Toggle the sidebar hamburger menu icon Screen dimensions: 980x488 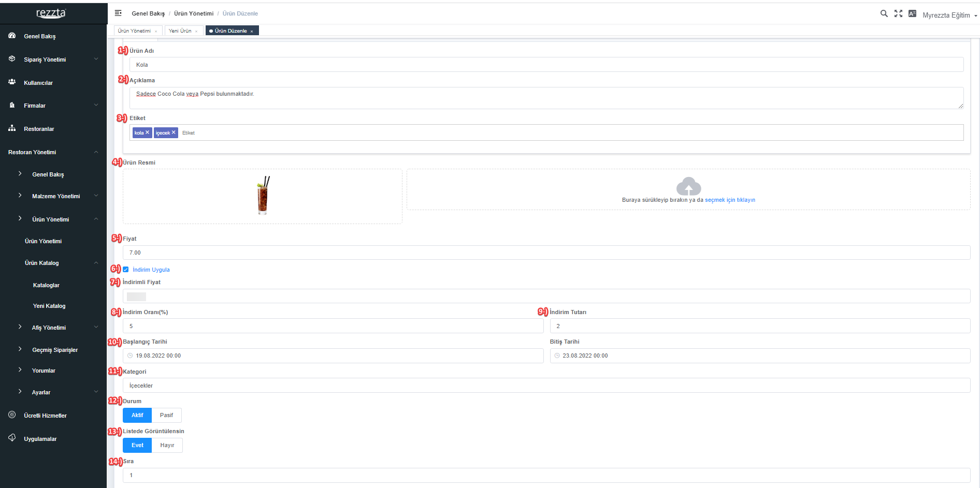coord(118,13)
